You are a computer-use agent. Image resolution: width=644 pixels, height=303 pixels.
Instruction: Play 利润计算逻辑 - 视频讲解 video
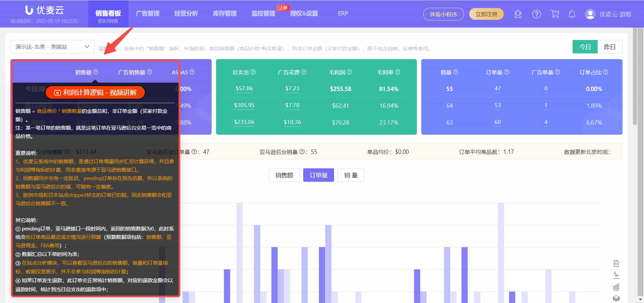coord(95,92)
